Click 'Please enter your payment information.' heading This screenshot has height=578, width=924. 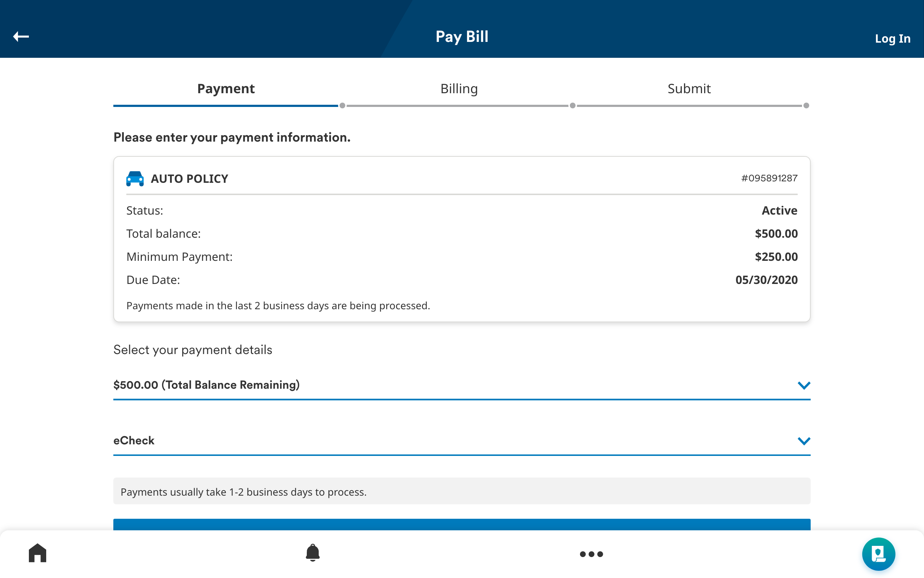click(x=232, y=137)
